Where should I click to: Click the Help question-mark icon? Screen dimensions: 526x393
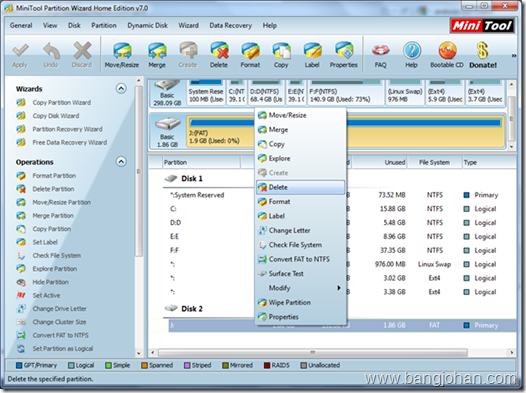click(x=412, y=55)
